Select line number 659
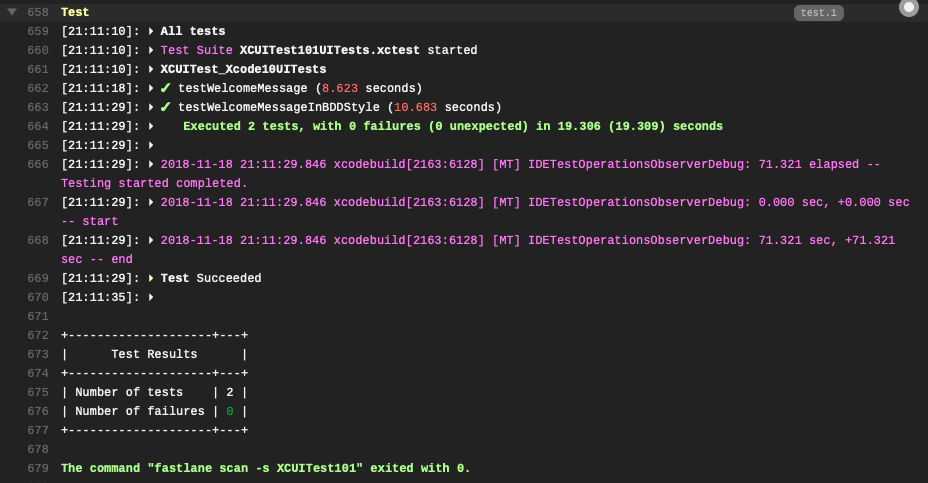 (x=38, y=31)
